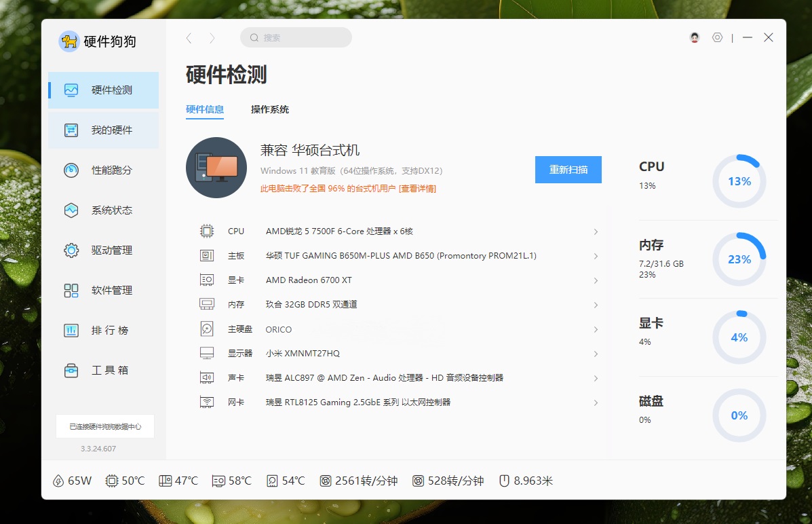This screenshot has height=524, width=812.
Task: Click the CPU 13% usage ring
Action: [739, 181]
